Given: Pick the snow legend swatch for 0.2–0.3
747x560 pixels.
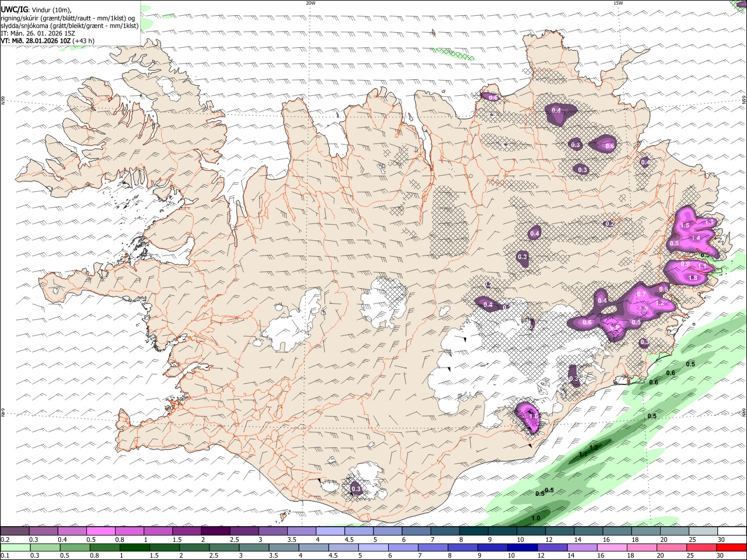Looking at the screenshot, I should [15, 531].
